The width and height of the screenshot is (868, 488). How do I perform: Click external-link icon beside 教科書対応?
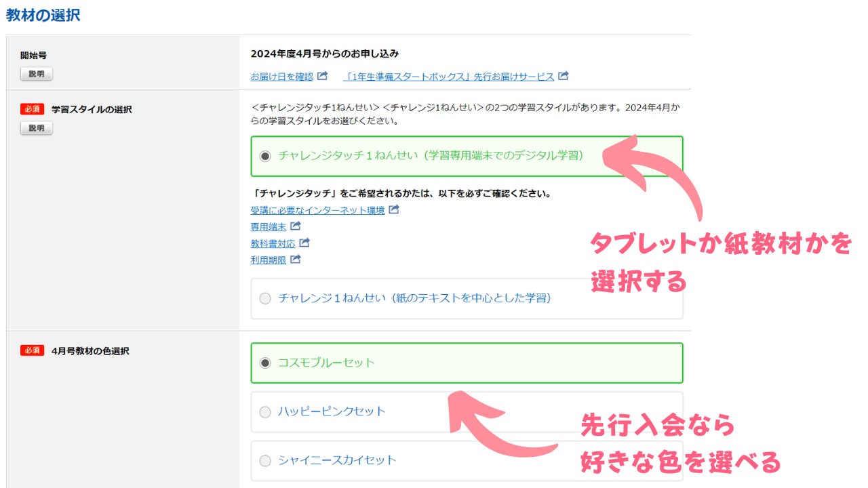pyautogui.click(x=305, y=242)
